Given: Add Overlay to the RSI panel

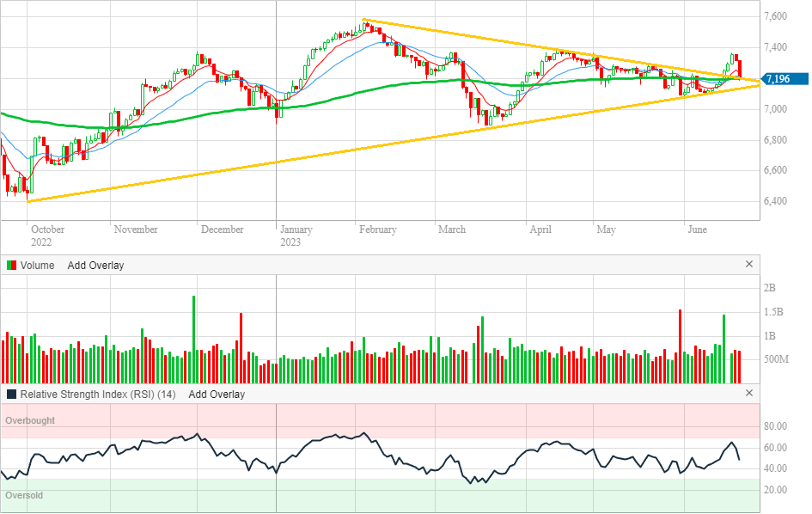Looking at the screenshot, I should [x=217, y=395].
